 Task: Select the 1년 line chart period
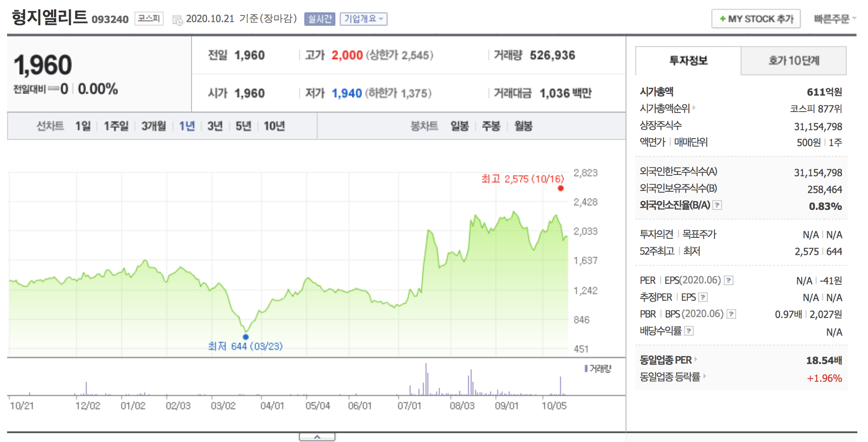click(x=187, y=126)
